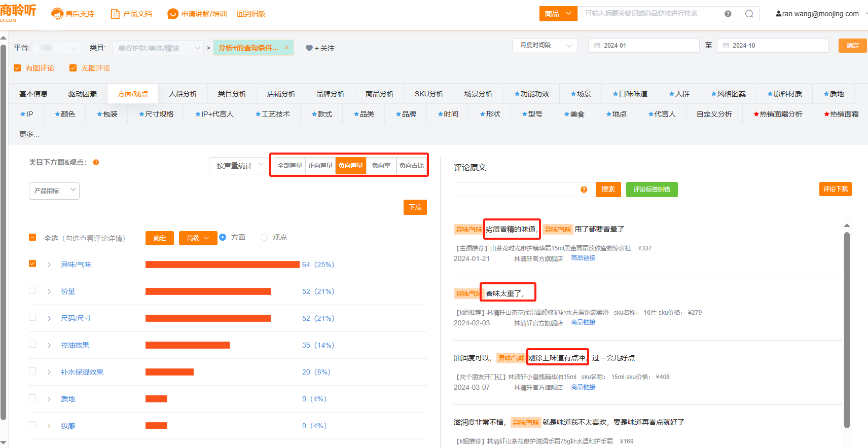Toggle the 无图评论 checkbox

click(x=73, y=68)
